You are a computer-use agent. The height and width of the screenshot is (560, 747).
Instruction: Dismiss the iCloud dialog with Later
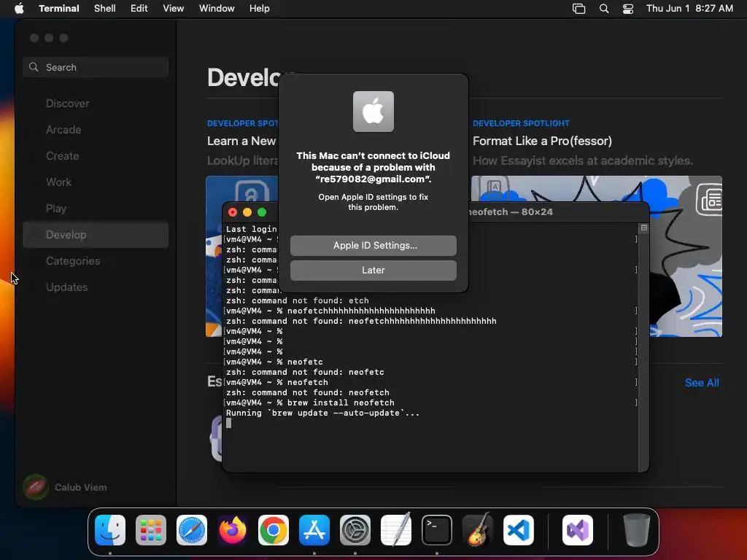[x=373, y=270]
